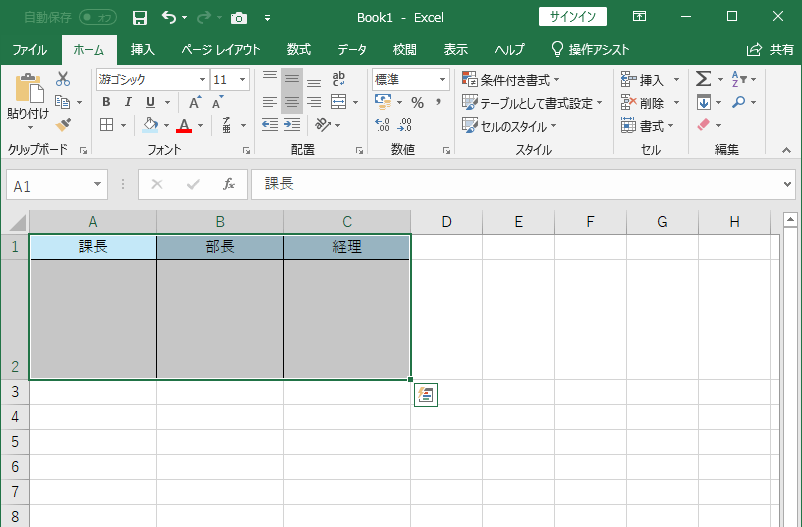This screenshot has height=527, width=802.
Task: Click the insert function fx icon
Action: [229, 184]
